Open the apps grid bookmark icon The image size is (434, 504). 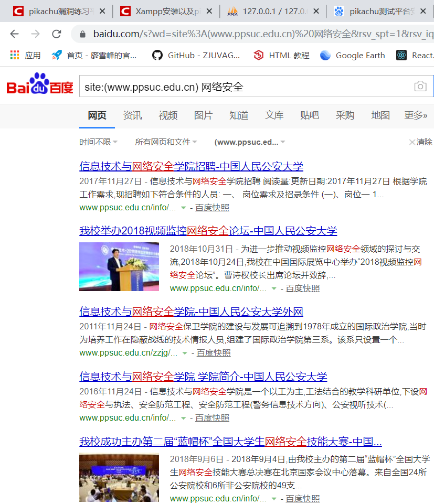(x=15, y=55)
